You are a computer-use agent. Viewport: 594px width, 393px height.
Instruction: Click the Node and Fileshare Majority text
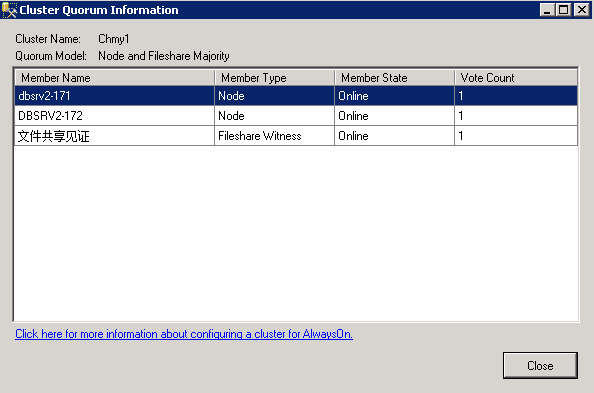[164, 56]
